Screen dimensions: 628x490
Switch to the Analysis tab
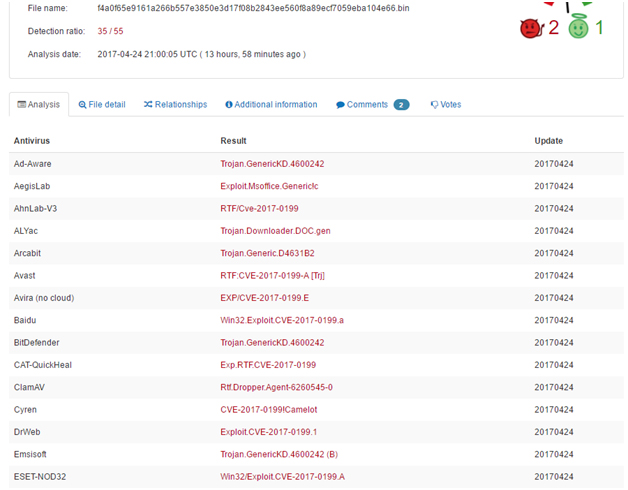(39, 105)
